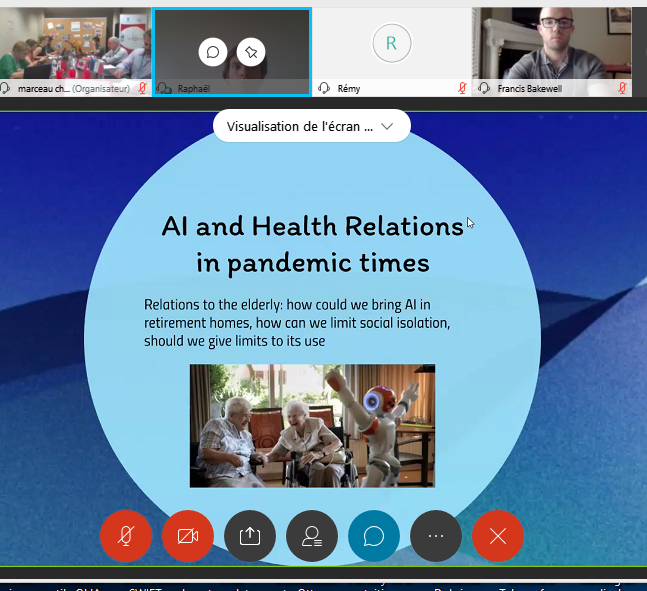Open the chat using the blue bubble button
This screenshot has width=647, height=591.
point(374,536)
